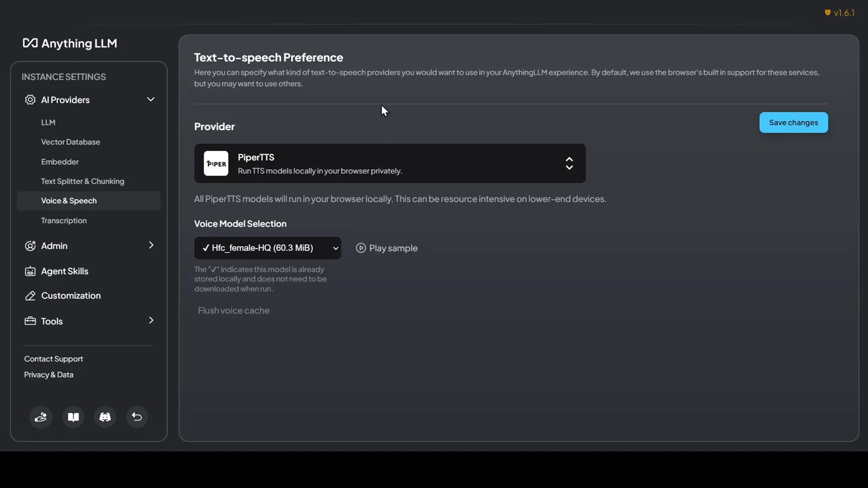868x488 pixels.
Task: Click the Anything LLM logo
Action: pos(70,43)
